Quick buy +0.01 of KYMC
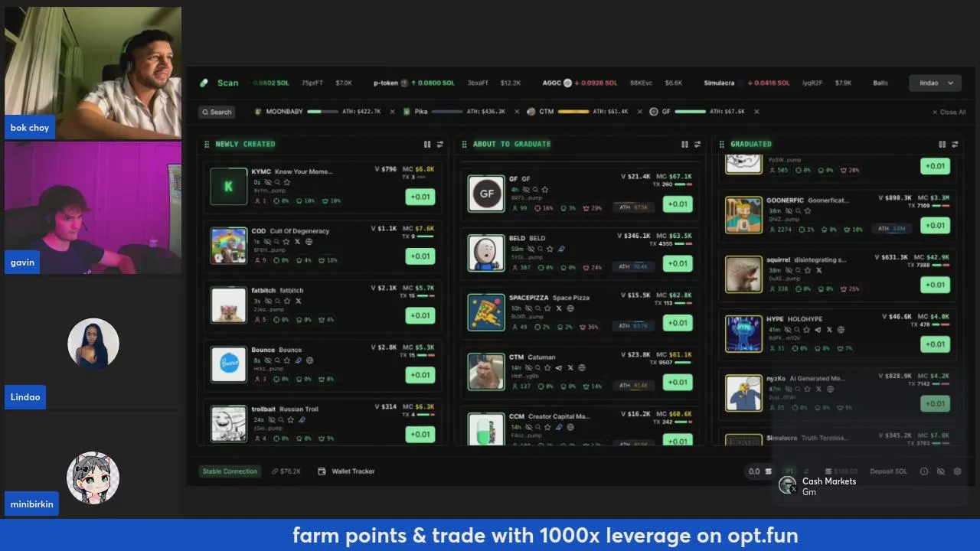 click(x=420, y=197)
